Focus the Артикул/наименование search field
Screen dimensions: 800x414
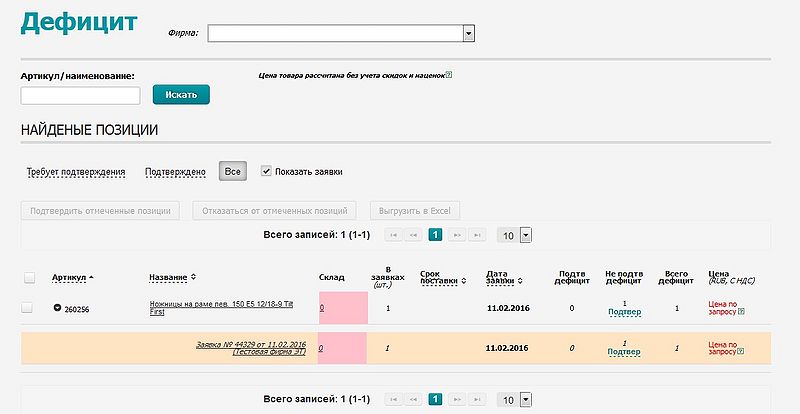pyautogui.click(x=80, y=96)
